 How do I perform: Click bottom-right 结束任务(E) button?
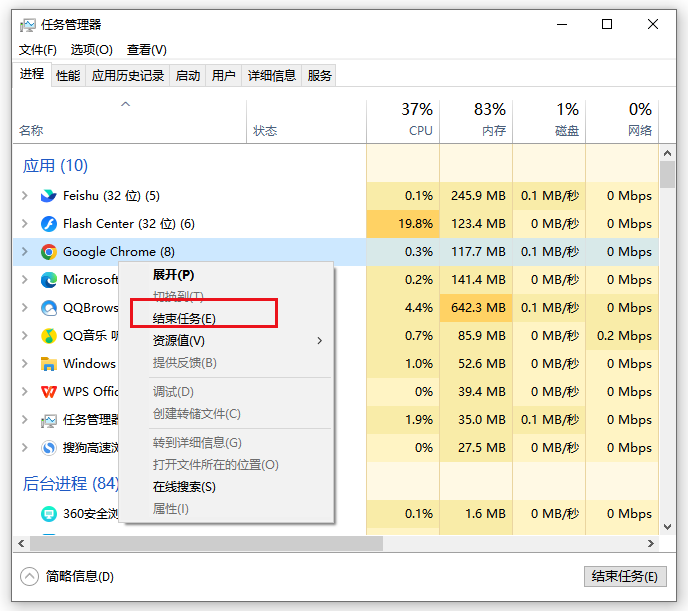[625, 576]
